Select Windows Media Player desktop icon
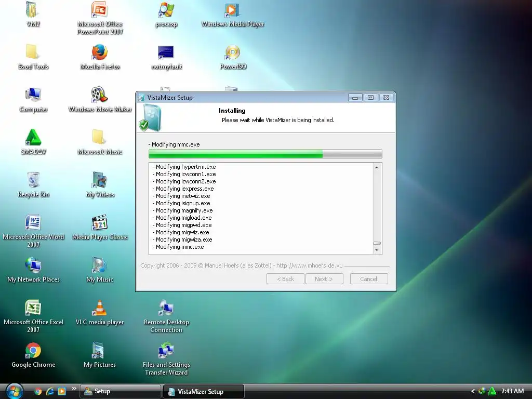 click(x=232, y=14)
